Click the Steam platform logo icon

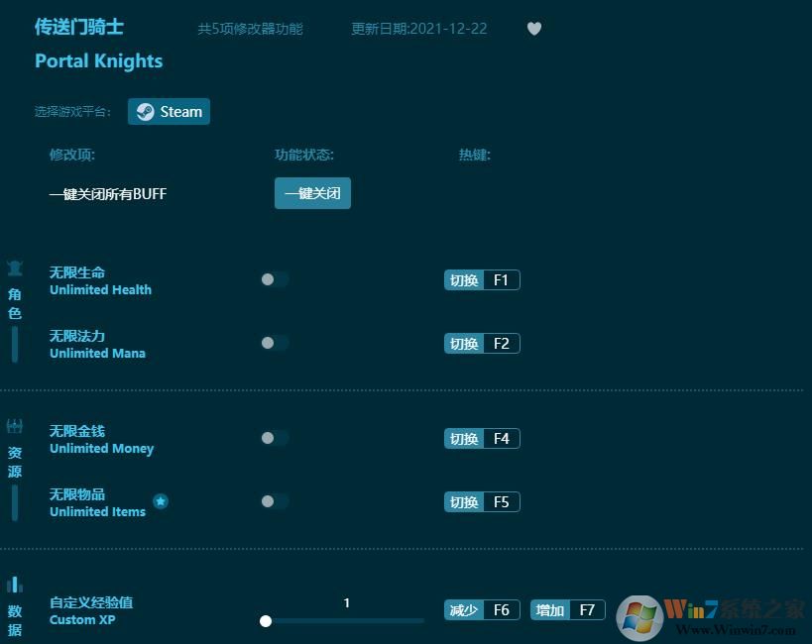[x=145, y=111]
